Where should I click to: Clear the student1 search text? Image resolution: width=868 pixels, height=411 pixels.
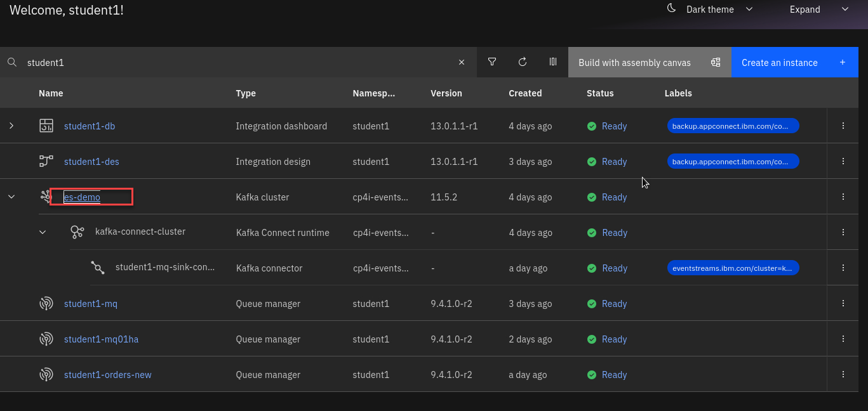(462, 62)
